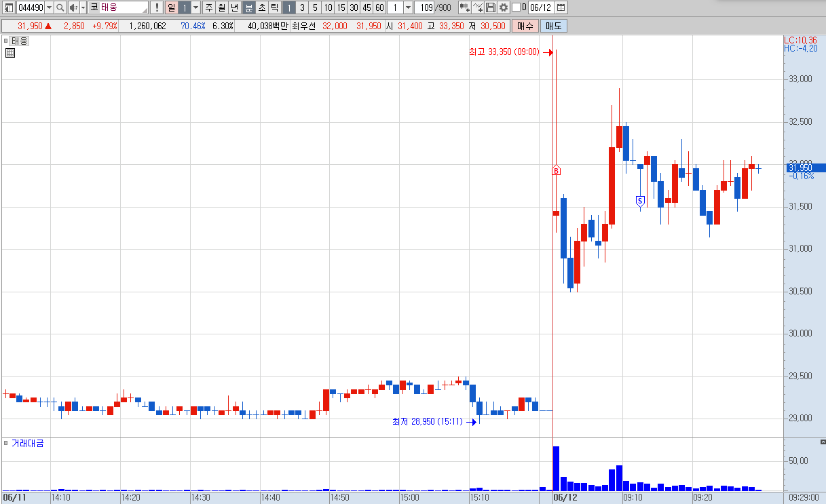Screen dimensions: 826x504
Task: Open the calendar date picker icon
Action: coord(561,7)
